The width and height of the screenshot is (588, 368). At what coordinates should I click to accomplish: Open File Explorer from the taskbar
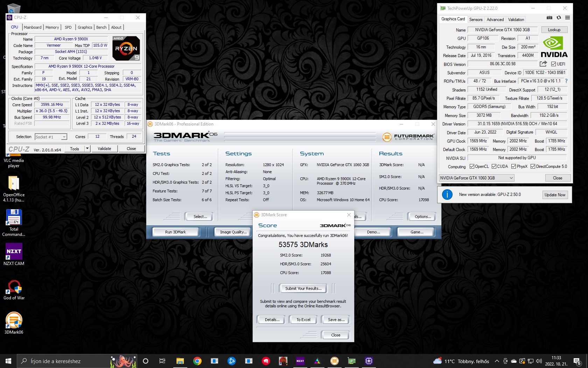[180, 361]
